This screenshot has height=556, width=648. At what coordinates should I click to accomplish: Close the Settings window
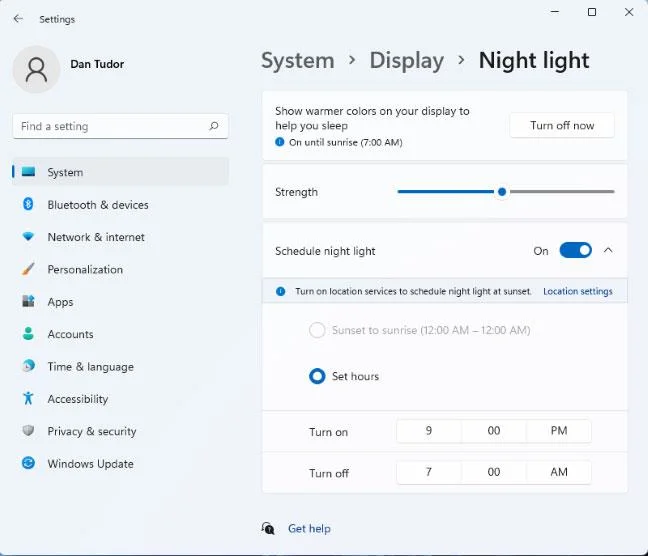[629, 12]
